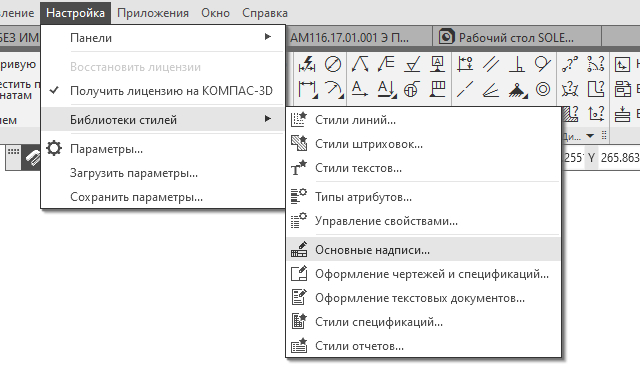Open the Настройка menu
The width and height of the screenshot is (640, 384).
tap(76, 13)
